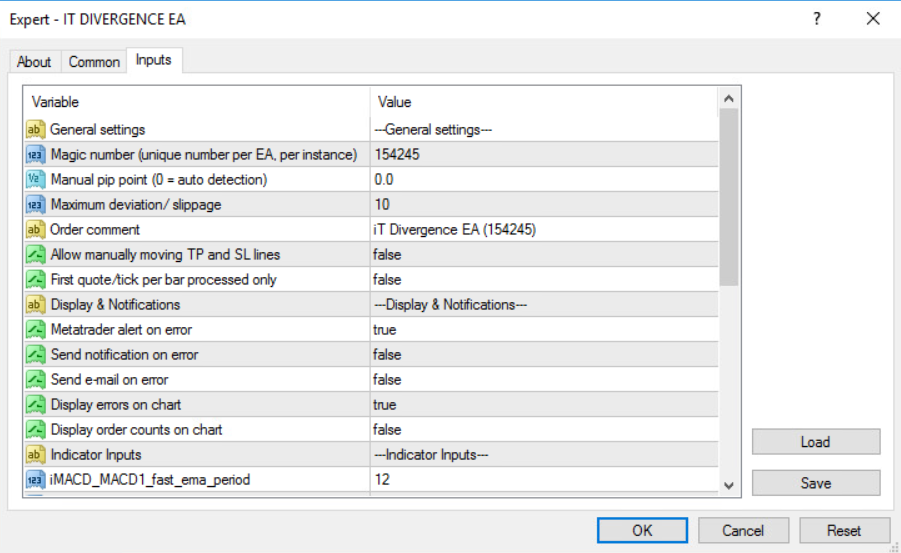This screenshot has width=901, height=553.
Task: Select the 'Metatrader alert on error' label
Action: point(121,329)
